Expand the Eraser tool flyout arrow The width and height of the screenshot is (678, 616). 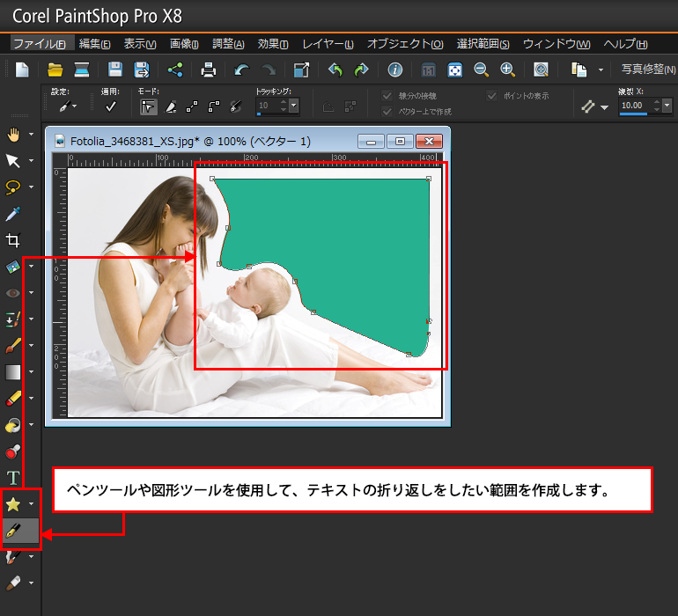click(31, 398)
